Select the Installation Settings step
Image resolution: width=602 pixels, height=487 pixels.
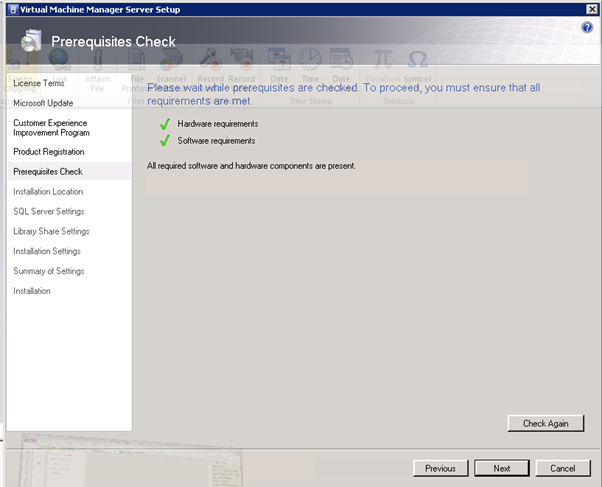[x=47, y=251]
